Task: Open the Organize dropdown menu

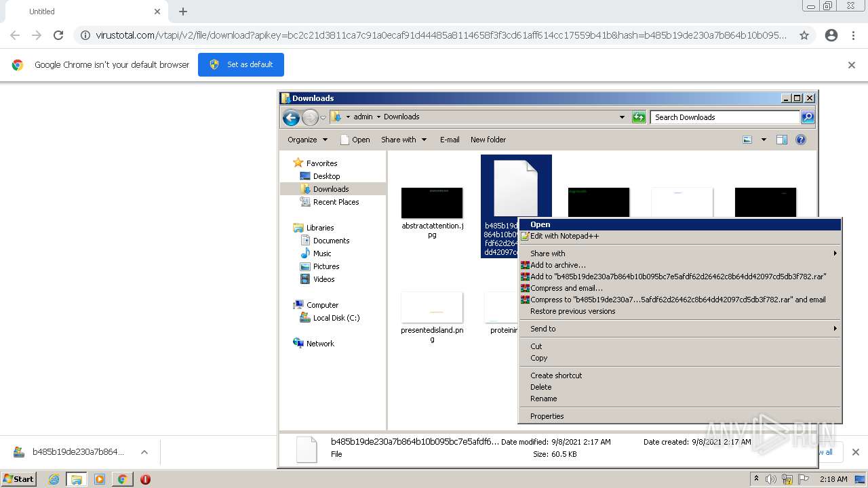Action: [307, 140]
